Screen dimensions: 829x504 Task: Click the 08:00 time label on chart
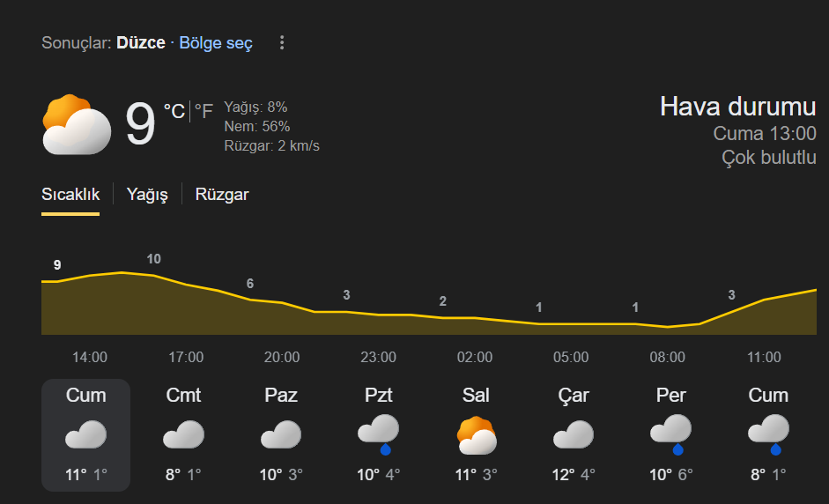(x=668, y=357)
